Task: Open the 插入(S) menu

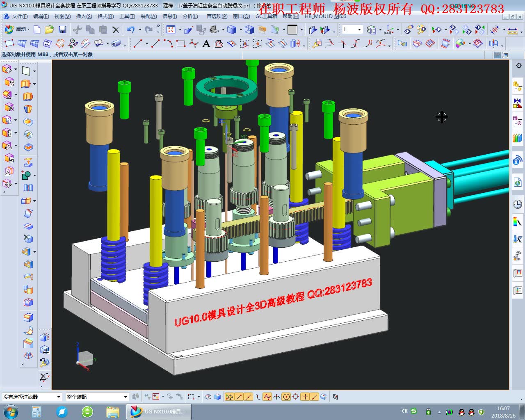Action: pos(84,16)
